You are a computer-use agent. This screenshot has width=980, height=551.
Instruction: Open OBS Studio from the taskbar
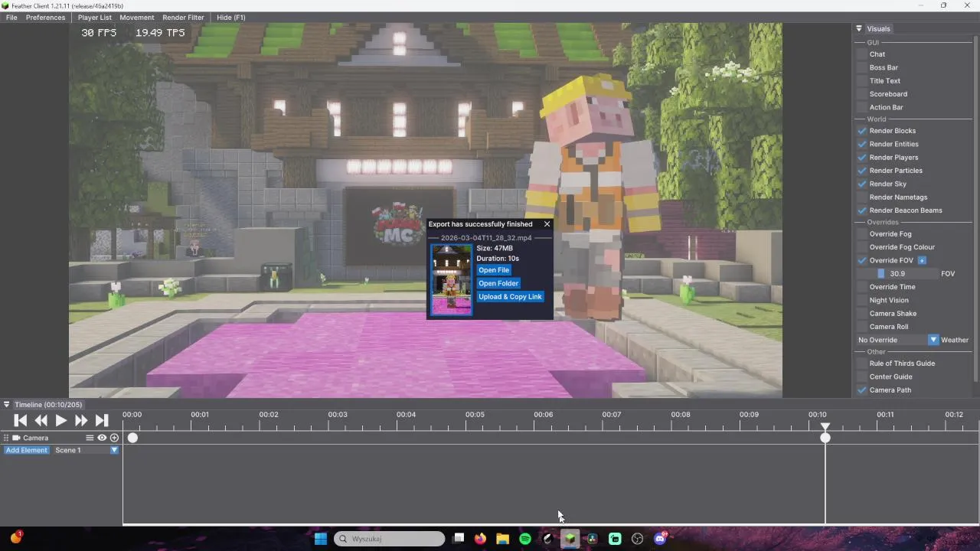(x=637, y=539)
